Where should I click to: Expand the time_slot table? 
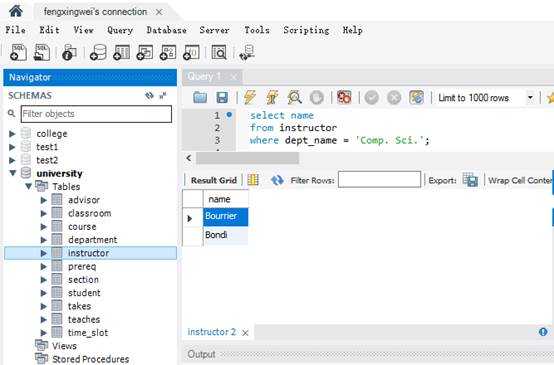click(x=44, y=333)
